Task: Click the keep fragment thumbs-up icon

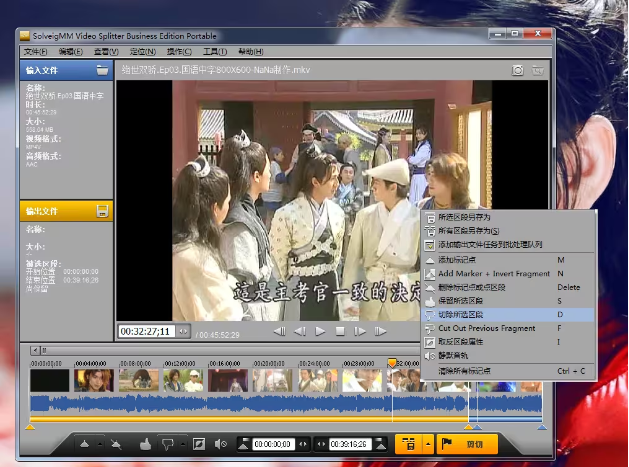Action: point(144,443)
